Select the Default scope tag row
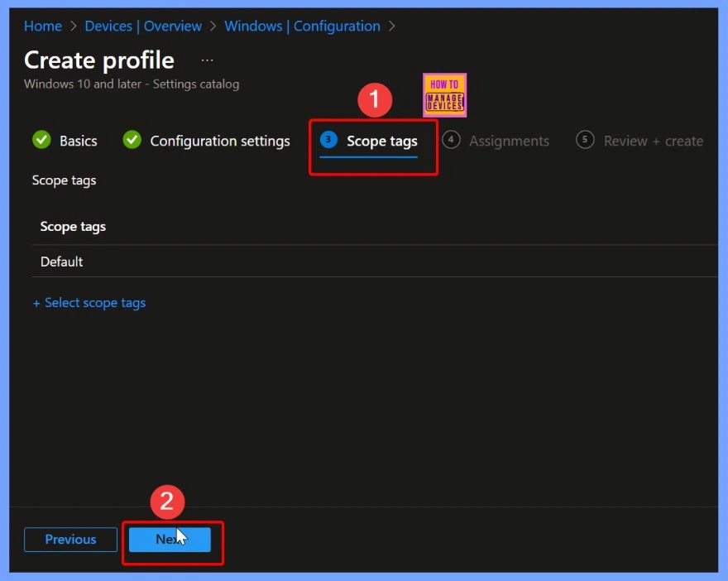 [62, 262]
